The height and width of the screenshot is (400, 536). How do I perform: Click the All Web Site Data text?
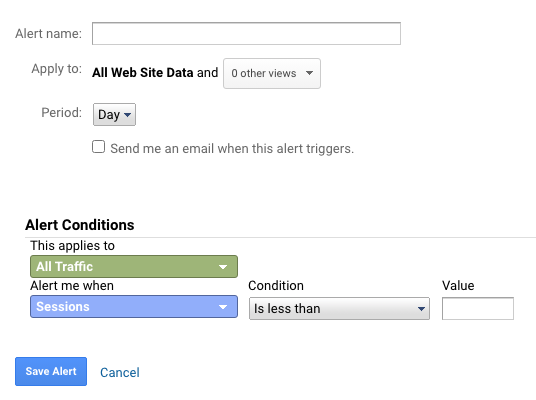click(143, 72)
